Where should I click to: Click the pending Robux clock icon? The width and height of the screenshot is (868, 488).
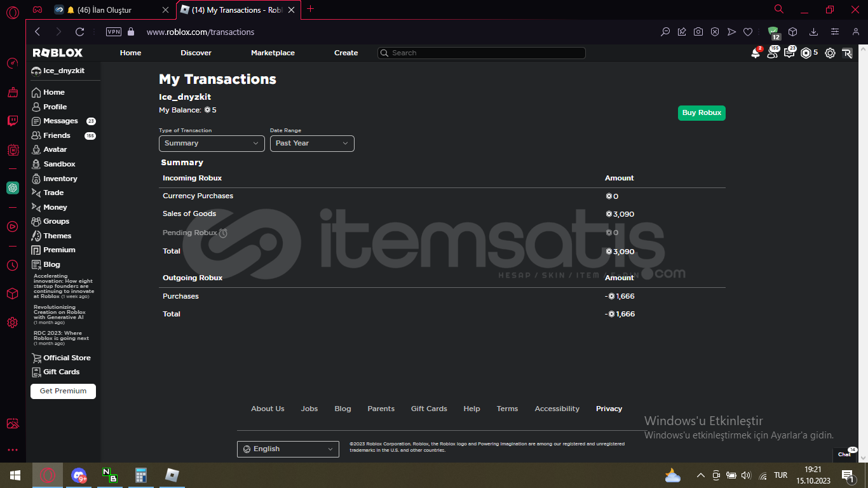[x=223, y=233]
